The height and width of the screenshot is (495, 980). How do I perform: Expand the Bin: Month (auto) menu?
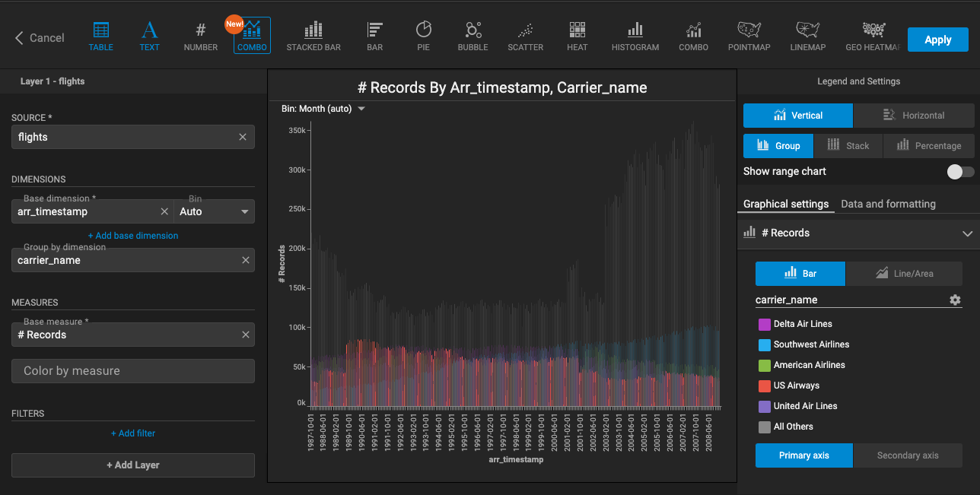(x=323, y=109)
